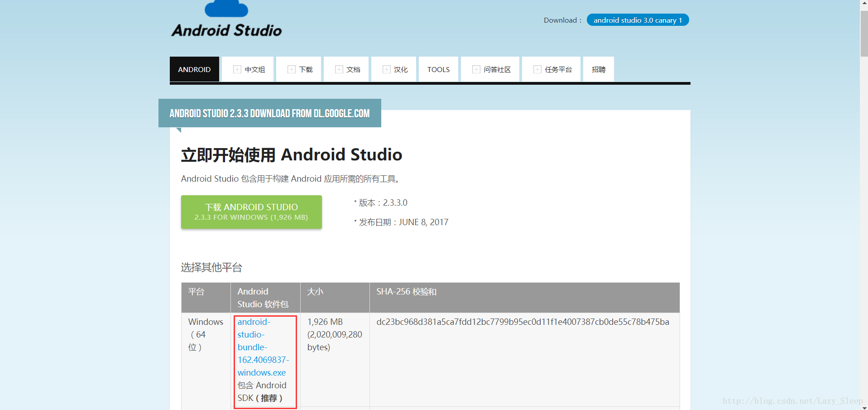The image size is (868, 410).
Task: Open the ANDROID nav tab
Action: pyautogui.click(x=194, y=69)
